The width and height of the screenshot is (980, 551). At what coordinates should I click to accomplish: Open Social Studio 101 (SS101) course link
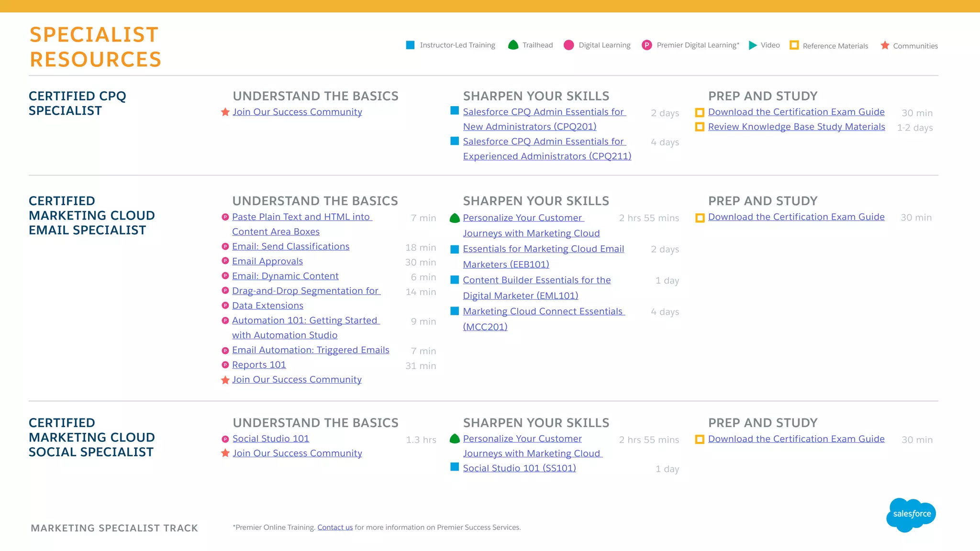pos(519,468)
